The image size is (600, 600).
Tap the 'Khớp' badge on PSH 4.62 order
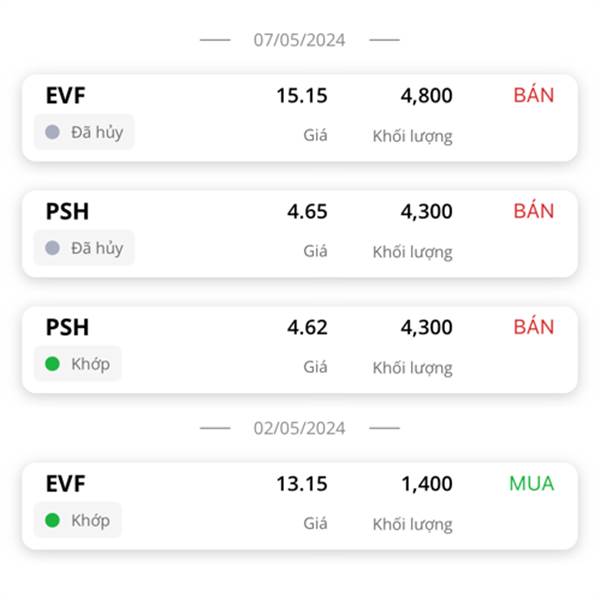point(78,364)
